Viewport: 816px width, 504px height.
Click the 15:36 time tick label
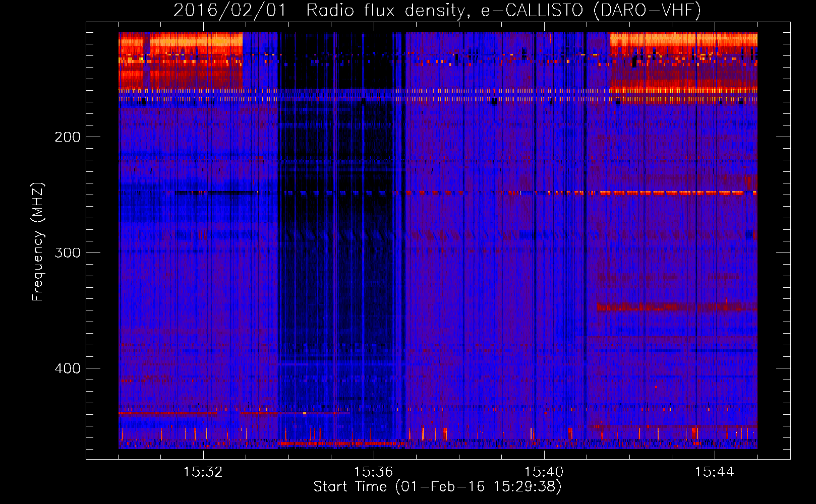pyautogui.click(x=373, y=472)
